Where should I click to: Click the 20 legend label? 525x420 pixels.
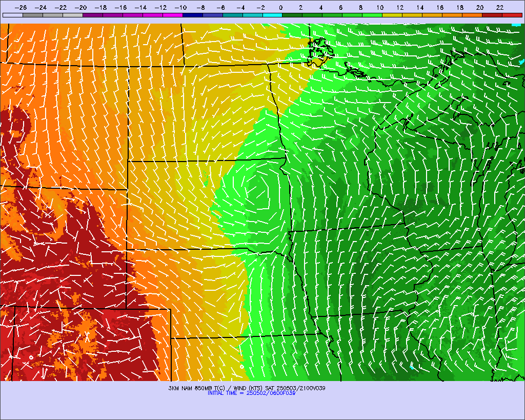pos(480,7)
